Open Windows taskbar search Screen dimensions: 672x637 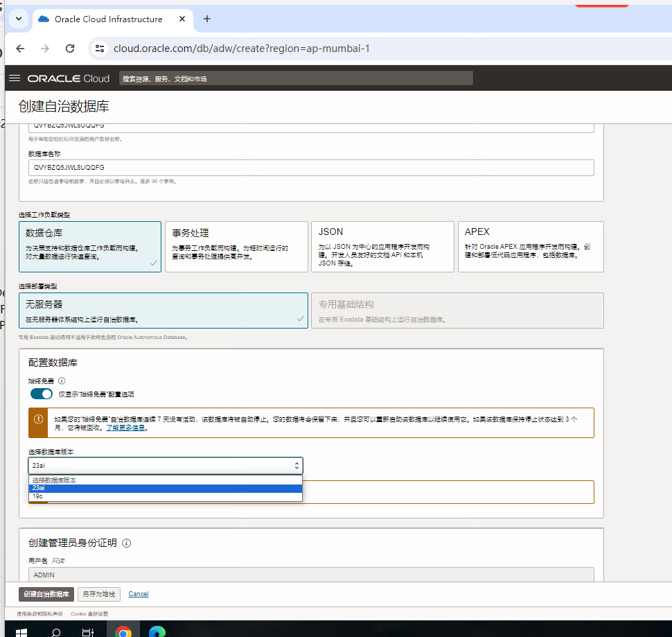(x=55, y=631)
